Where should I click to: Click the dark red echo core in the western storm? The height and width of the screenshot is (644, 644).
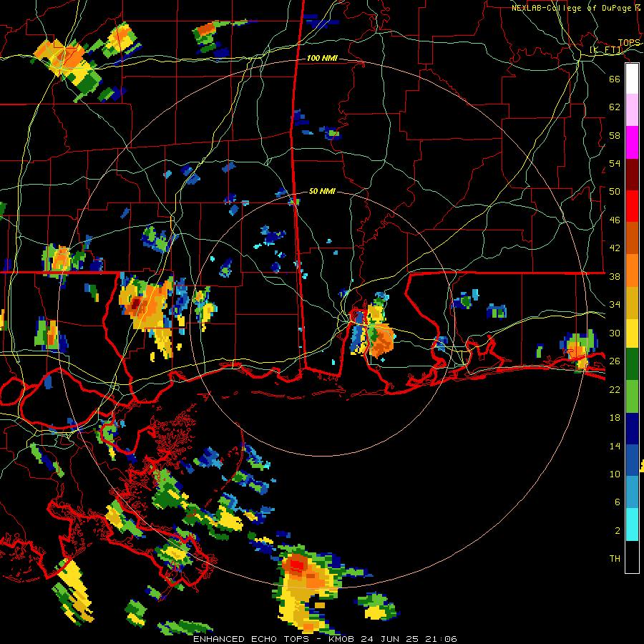pos(136,304)
